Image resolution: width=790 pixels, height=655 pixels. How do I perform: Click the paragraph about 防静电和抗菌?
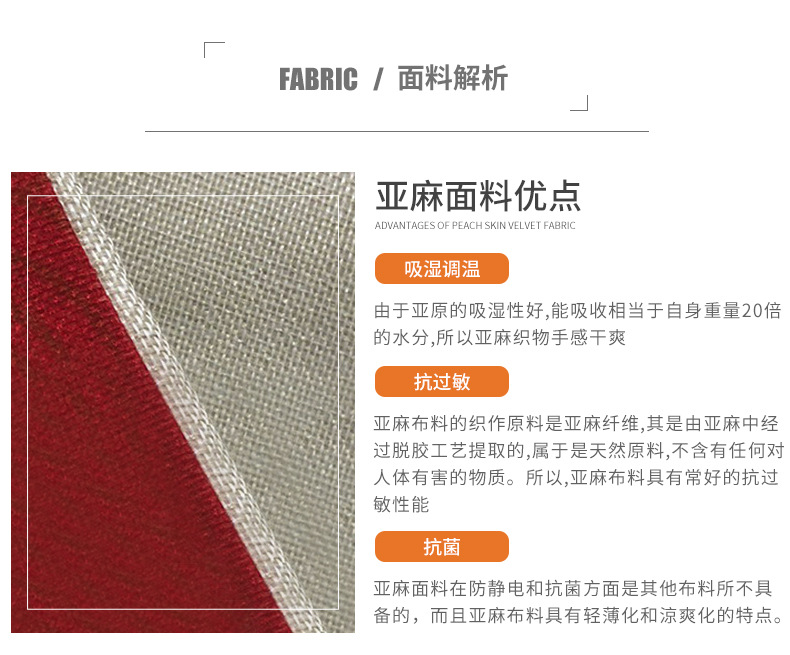(578, 602)
